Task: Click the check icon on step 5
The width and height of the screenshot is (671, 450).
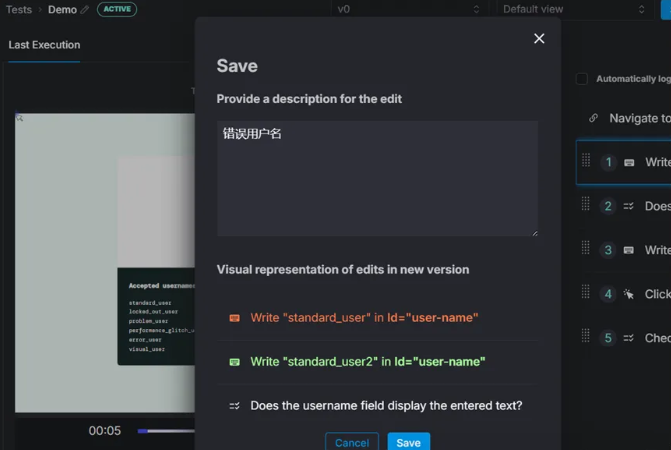Action: tap(628, 338)
